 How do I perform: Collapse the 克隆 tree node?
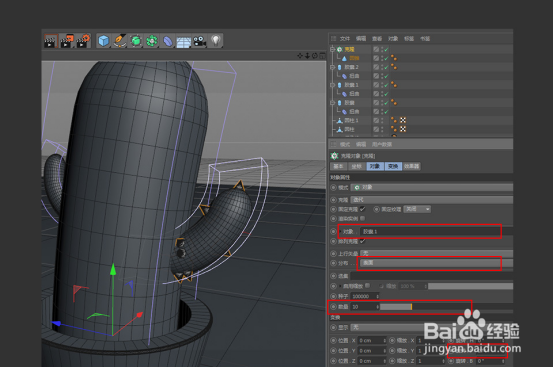(332, 49)
